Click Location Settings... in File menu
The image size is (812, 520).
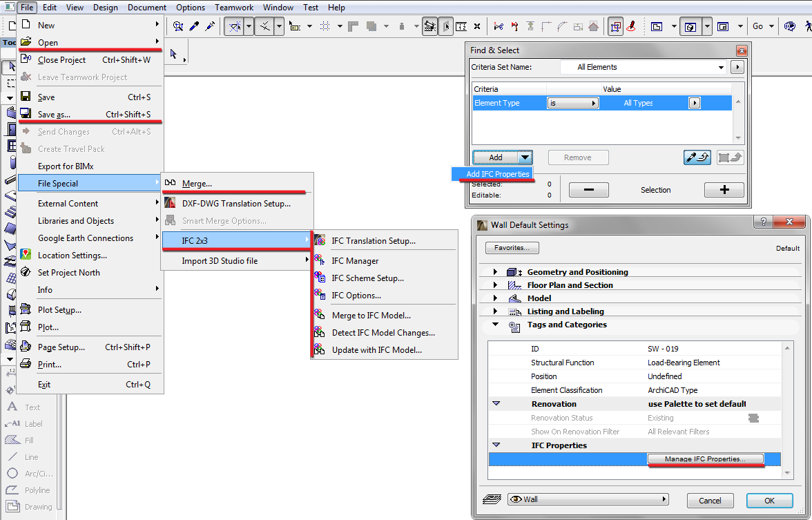pyautogui.click(x=90, y=256)
